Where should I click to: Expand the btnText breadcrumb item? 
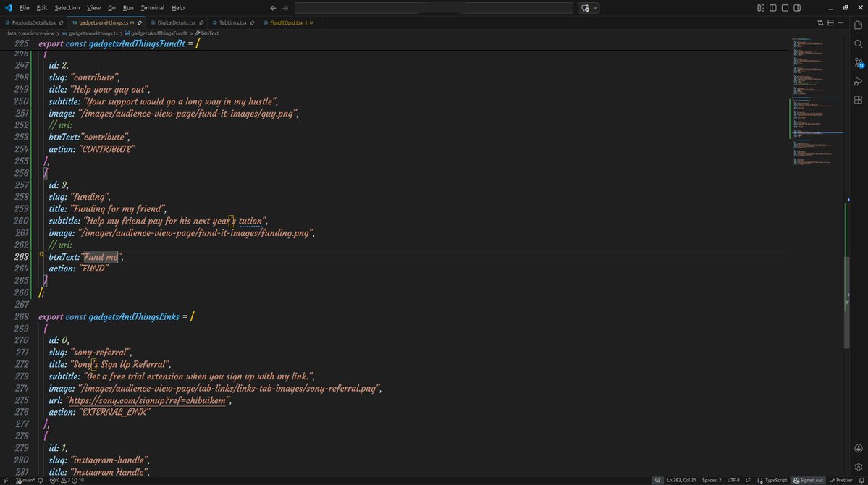coord(208,33)
